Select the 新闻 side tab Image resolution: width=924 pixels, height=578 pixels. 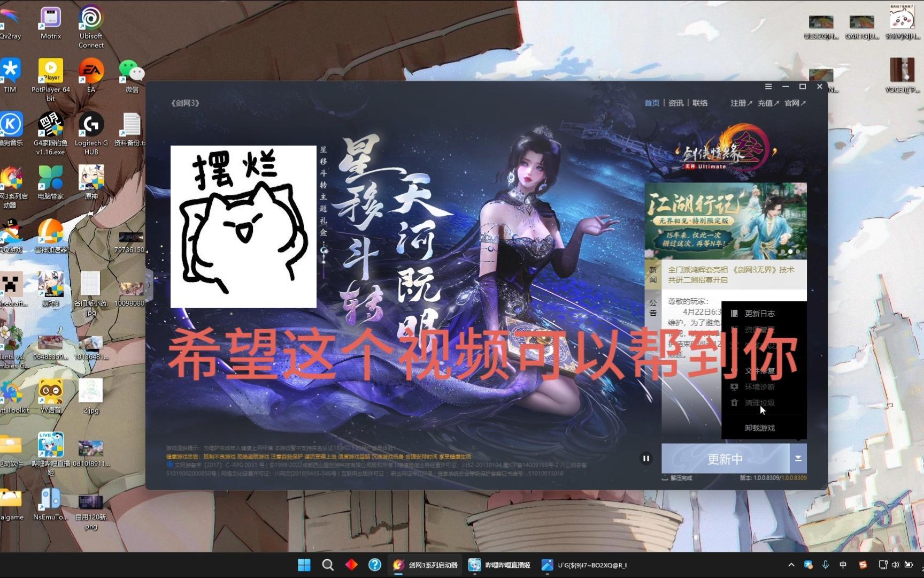point(653,275)
